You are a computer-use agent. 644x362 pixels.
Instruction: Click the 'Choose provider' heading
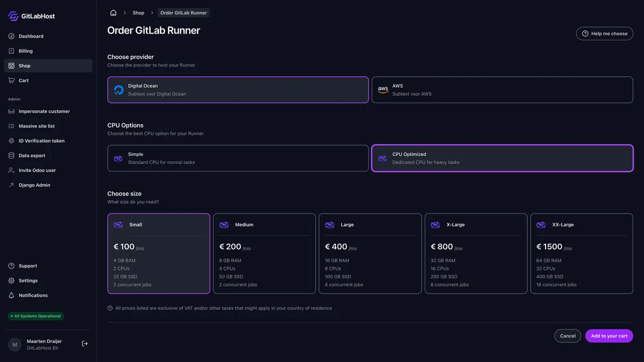click(x=131, y=57)
